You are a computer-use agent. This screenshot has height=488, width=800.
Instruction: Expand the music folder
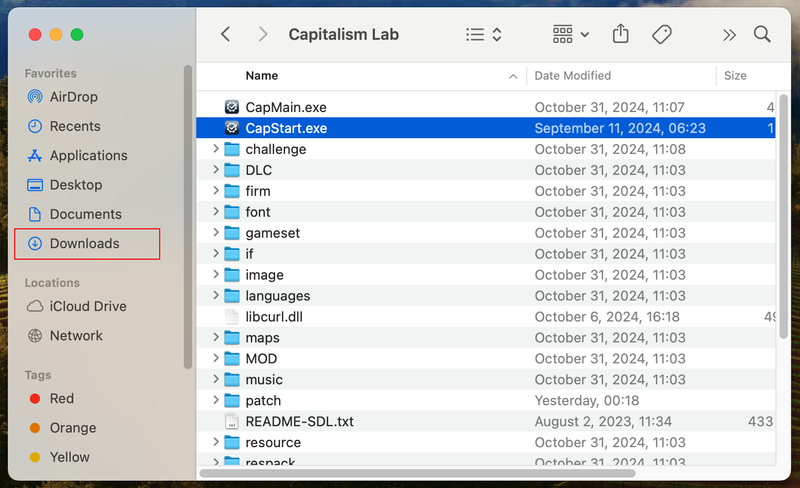coord(215,379)
